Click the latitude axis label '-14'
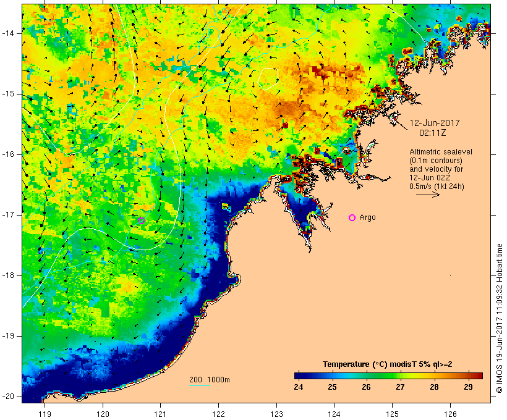Image resolution: width=507 pixels, height=420 pixels. coord(8,33)
